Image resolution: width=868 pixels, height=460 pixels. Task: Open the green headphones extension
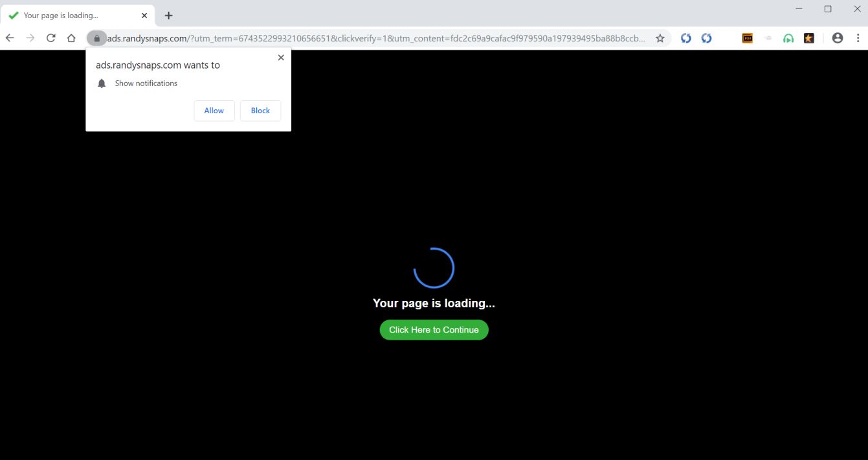[788, 38]
